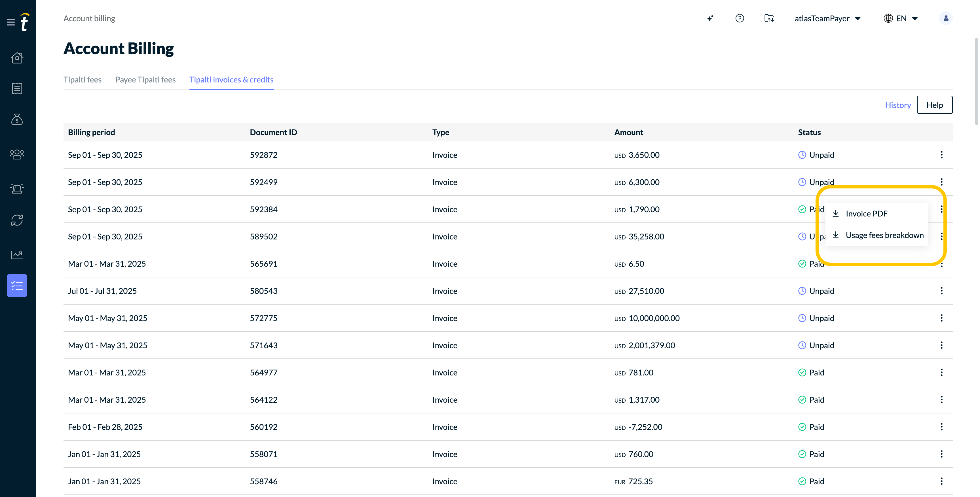Open the Home sidebar icon
The height and width of the screenshot is (497, 980).
(x=17, y=58)
